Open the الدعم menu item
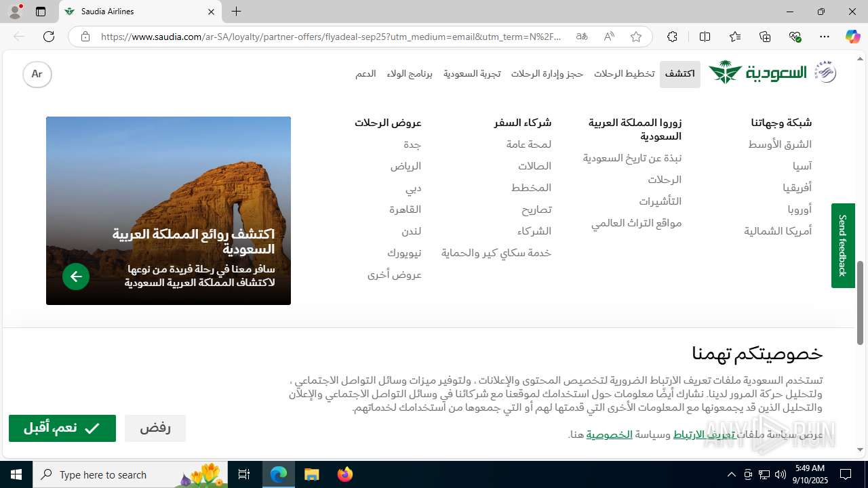Screen dimensions: 868x488 [366, 74]
